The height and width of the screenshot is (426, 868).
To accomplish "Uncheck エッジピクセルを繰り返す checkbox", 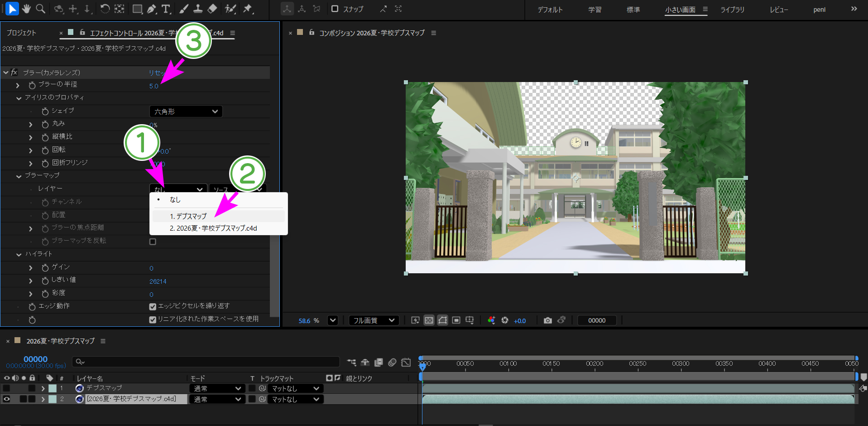I will coord(153,307).
